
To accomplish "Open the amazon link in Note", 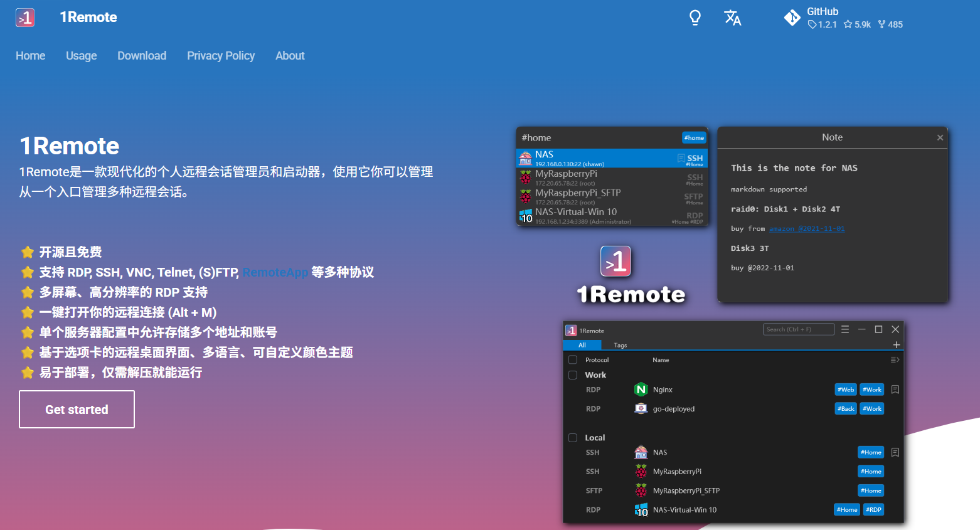I will point(807,229).
